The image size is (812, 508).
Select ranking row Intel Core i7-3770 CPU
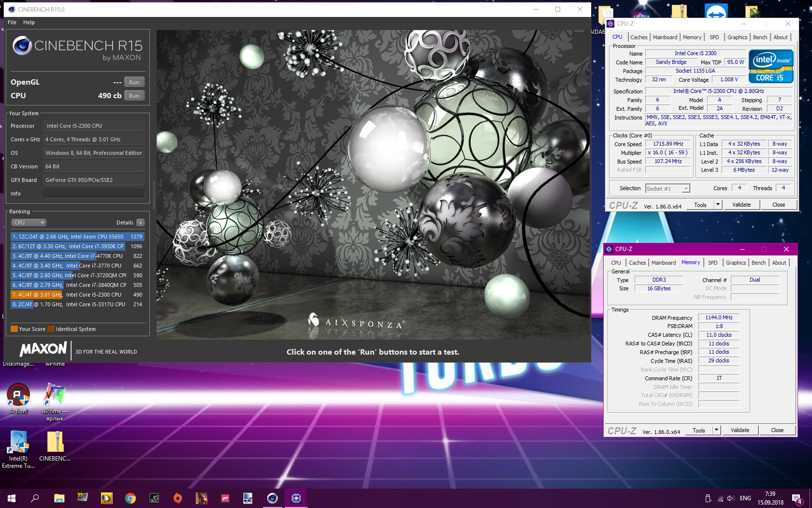coord(77,266)
